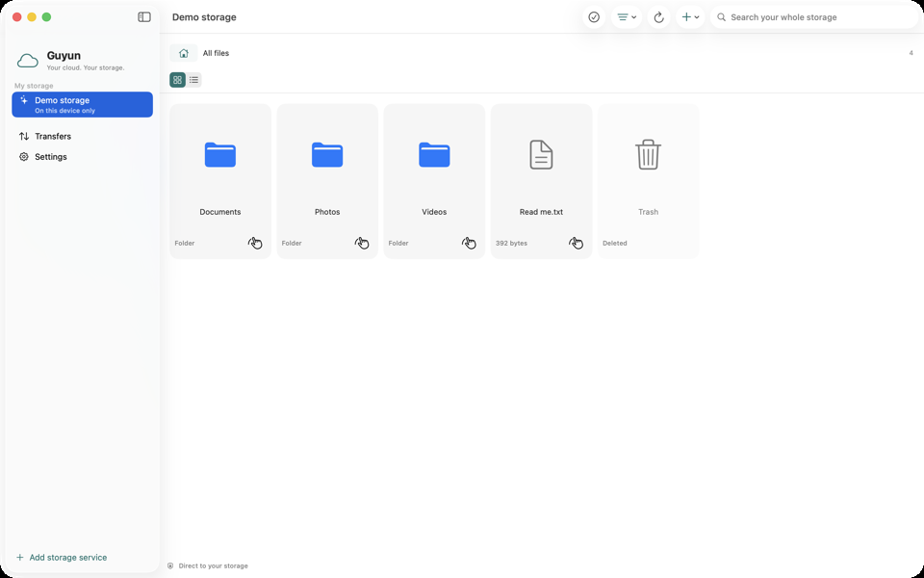Viewport: 924px width, 578px height.
Task: Go to the home breadcrumb icon
Action: coord(184,53)
